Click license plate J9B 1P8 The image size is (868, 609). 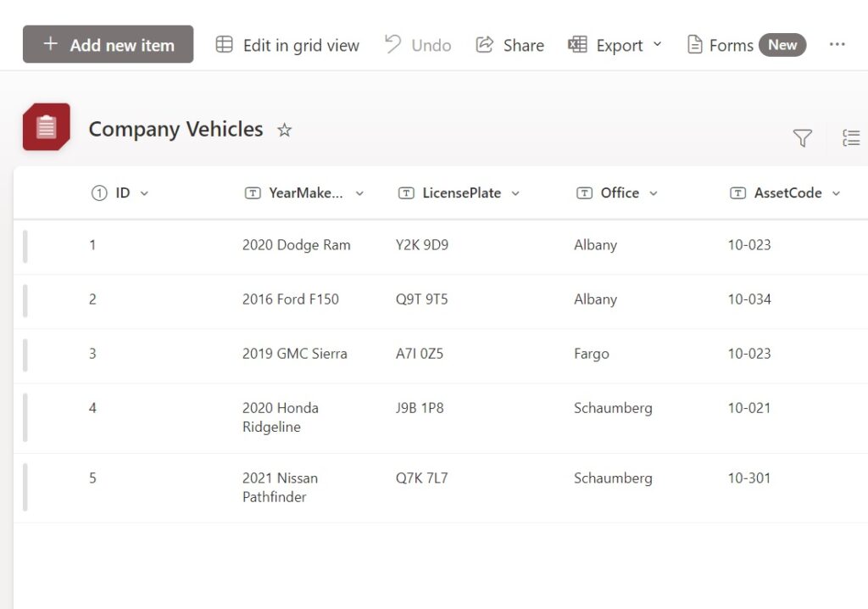tap(420, 408)
